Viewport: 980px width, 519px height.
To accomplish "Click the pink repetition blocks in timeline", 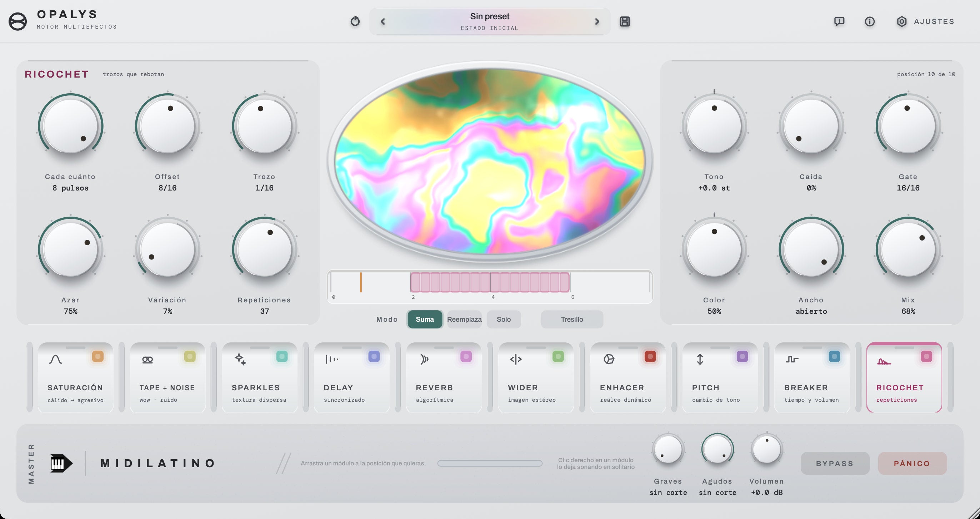I will [x=490, y=282].
